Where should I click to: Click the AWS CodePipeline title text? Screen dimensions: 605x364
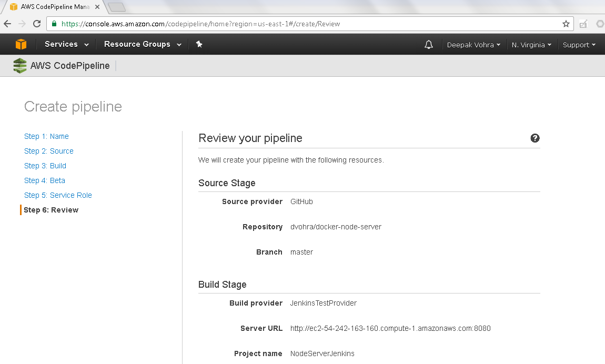pos(70,66)
